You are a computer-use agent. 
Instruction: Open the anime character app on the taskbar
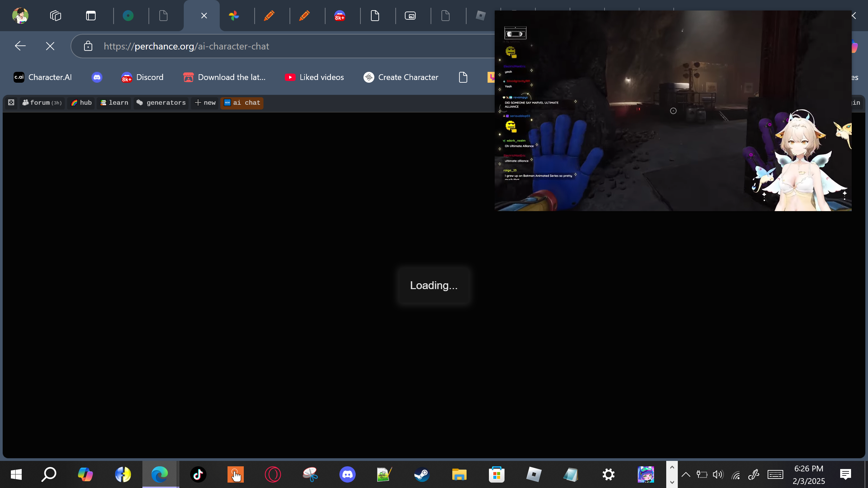click(x=646, y=474)
